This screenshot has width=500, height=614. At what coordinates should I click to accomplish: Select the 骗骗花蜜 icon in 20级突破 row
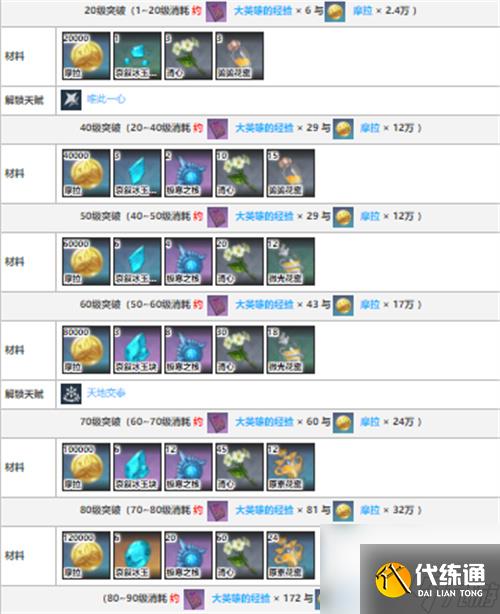tap(239, 56)
